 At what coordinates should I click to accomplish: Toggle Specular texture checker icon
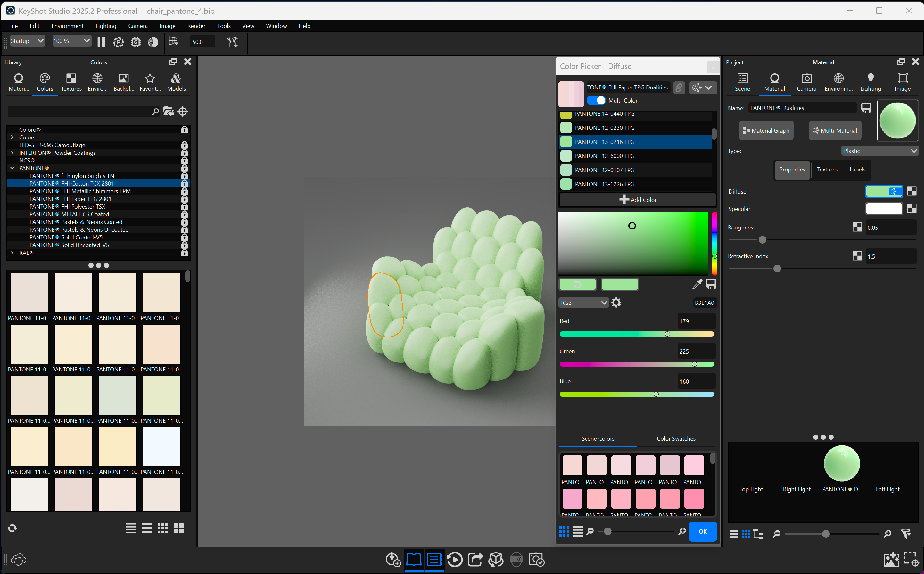coord(912,208)
